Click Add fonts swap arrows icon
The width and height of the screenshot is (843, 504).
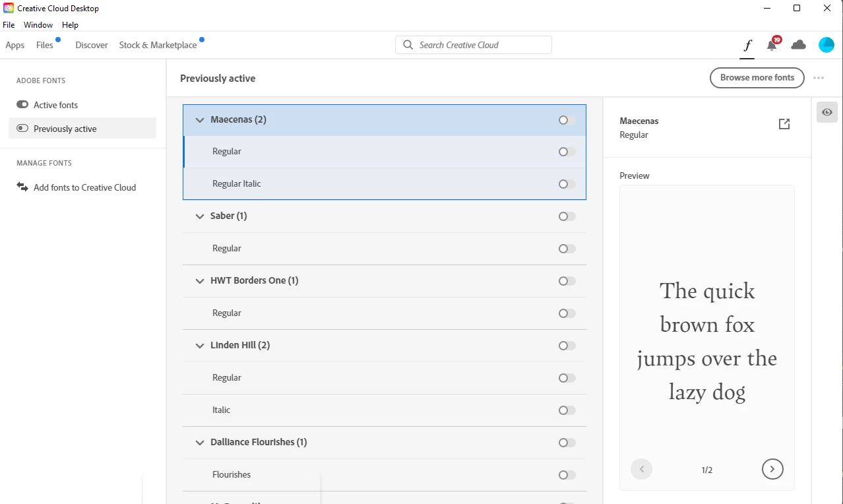click(x=22, y=187)
